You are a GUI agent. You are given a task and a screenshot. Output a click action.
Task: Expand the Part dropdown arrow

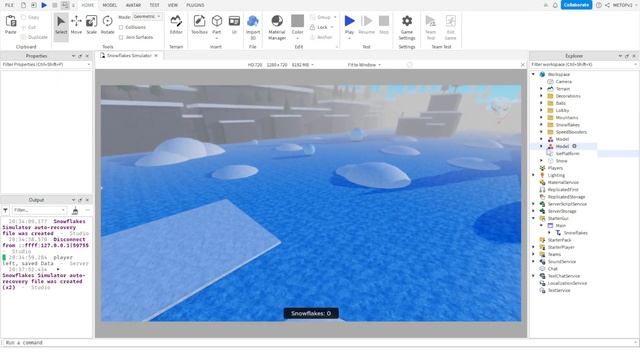click(x=217, y=38)
